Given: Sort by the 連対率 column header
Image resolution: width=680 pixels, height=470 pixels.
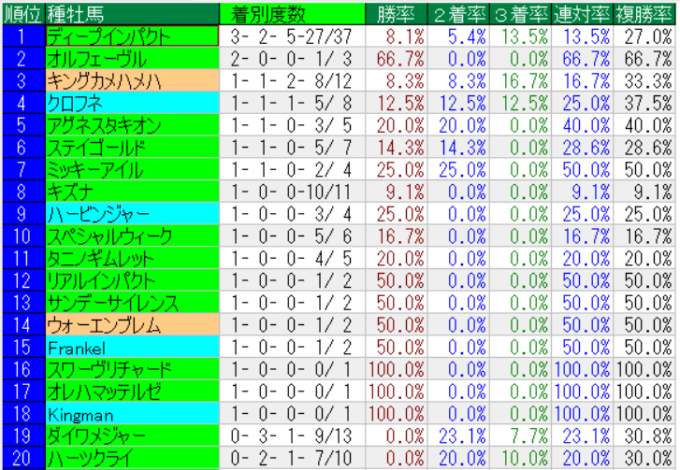Looking at the screenshot, I should tap(582, 12).
